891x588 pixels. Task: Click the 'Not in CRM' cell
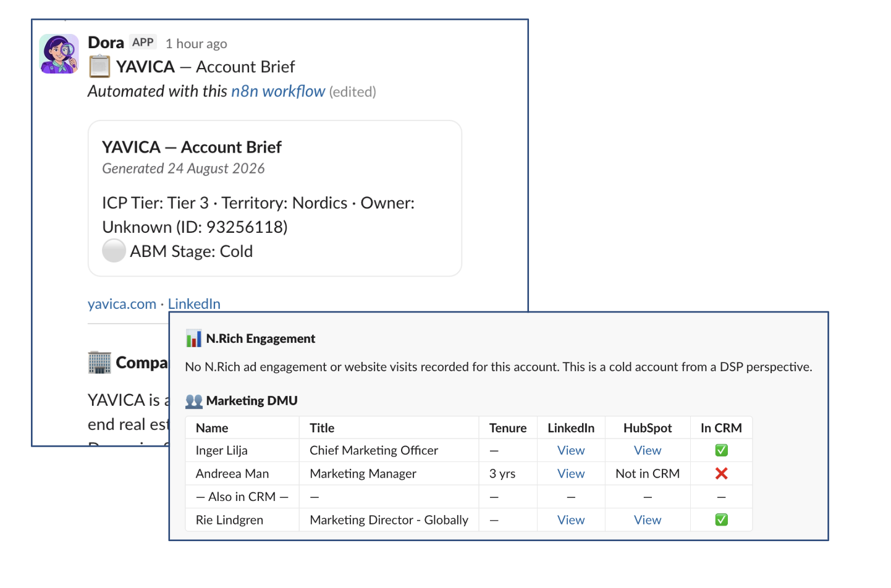click(648, 474)
